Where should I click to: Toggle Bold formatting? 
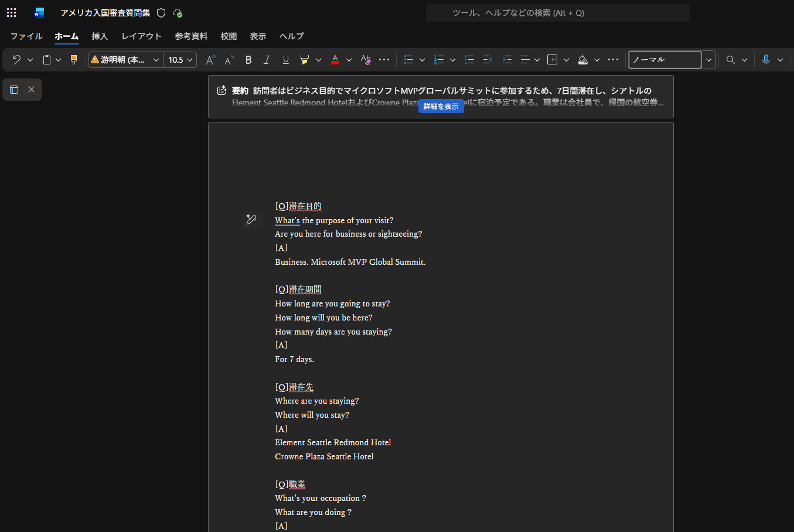click(248, 60)
